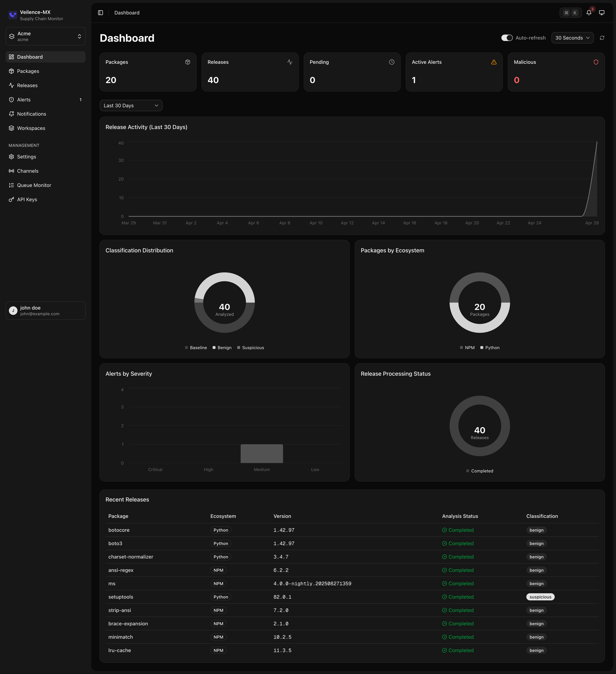Click the Release Processing Status donut chart

tap(480, 426)
